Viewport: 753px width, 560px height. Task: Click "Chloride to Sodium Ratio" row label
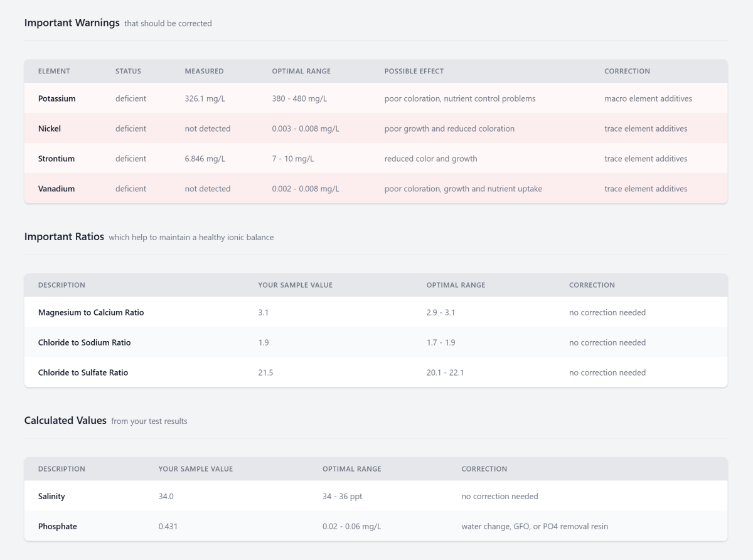point(85,342)
